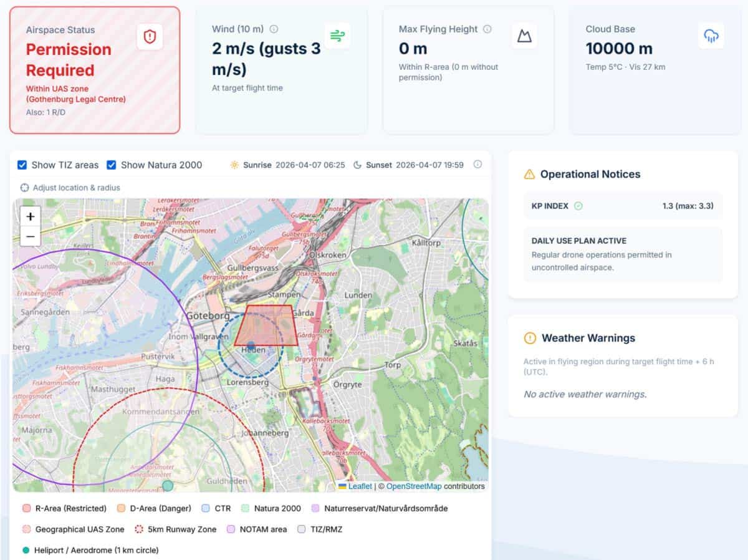The width and height of the screenshot is (748, 560).
Task: Open info tooltip next to Wind (10 m)
Action: [274, 29]
